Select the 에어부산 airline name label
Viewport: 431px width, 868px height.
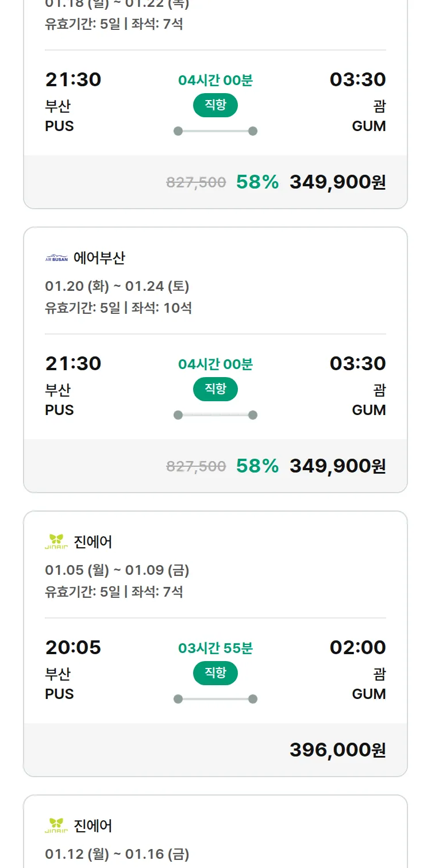[99, 258]
